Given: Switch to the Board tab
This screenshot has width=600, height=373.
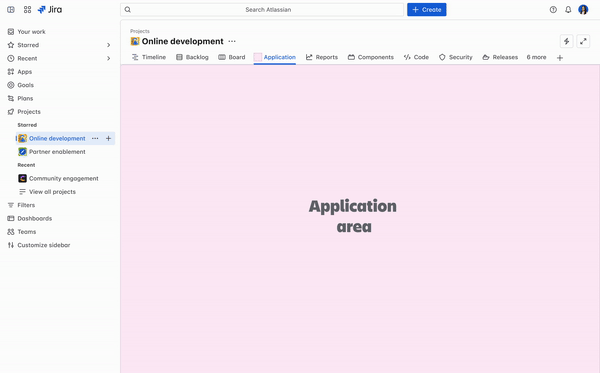Looking at the screenshot, I should click(232, 57).
